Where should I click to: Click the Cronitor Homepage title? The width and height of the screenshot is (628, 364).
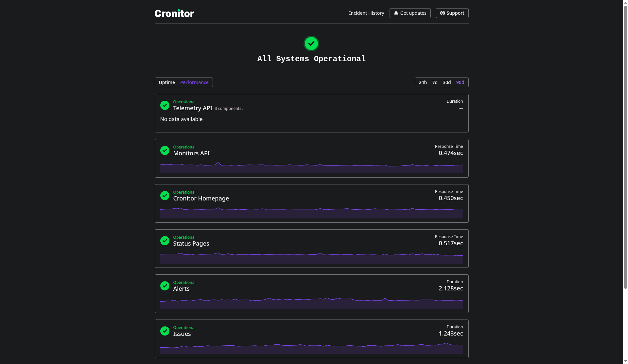pos(201,199)
